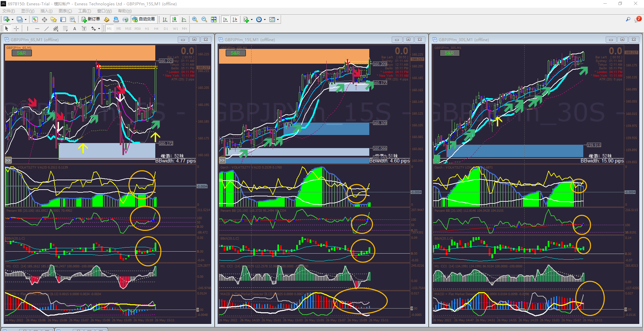Expand the new chart dropdown arrow
Screen dimensions: 644x331
tap(12, 19)
